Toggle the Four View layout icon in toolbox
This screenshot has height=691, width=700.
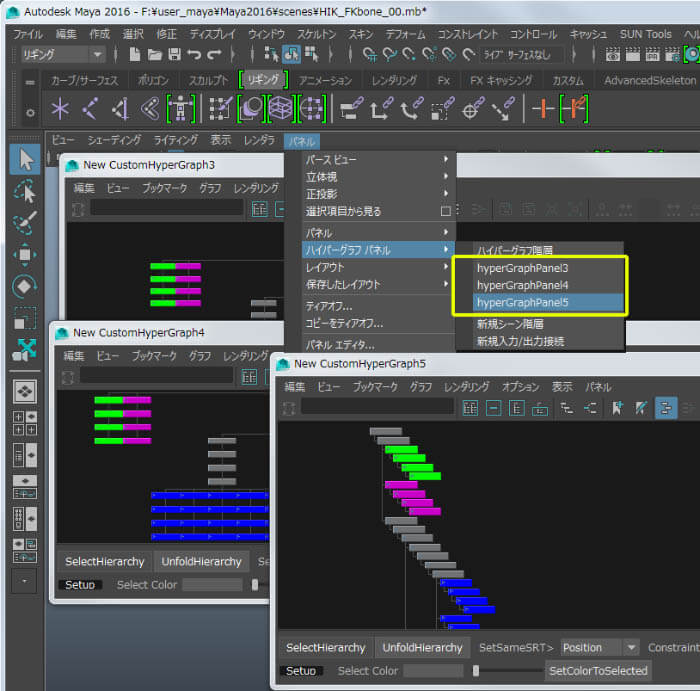[25, 423]
